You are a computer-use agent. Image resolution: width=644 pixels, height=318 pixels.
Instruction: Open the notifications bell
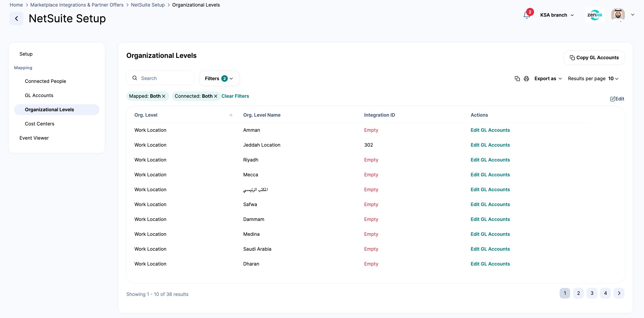[527, 15]
